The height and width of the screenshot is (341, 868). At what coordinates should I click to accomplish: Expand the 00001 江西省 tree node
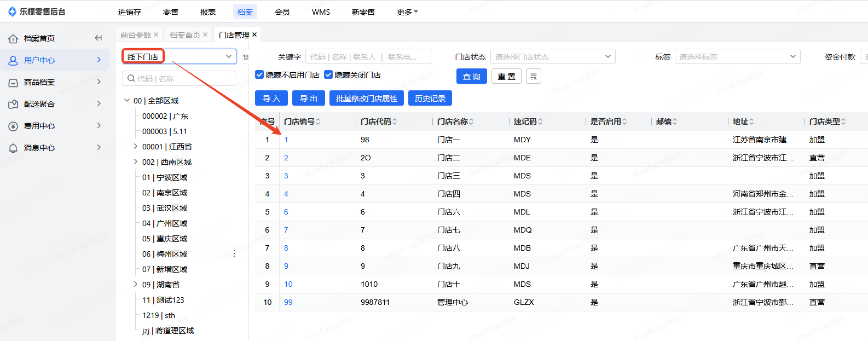coord(135,146)
